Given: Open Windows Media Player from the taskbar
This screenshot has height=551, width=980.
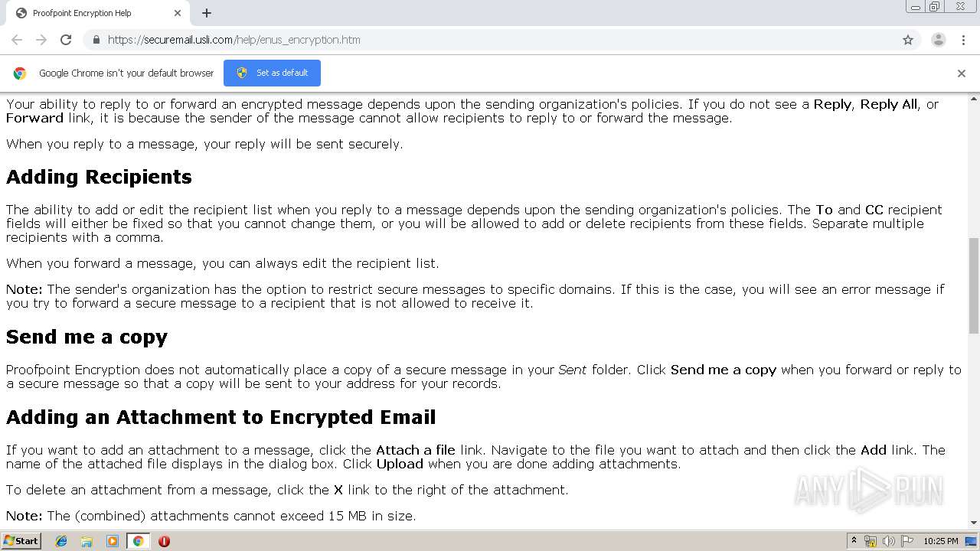Looking at the screenshot, I should tap(113, 541).
